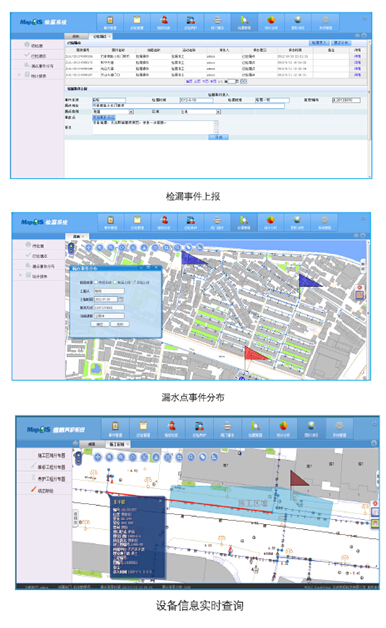Click globe map icon in bottom screenshot toolbar
Screen dimensions: 386x628
311,427
